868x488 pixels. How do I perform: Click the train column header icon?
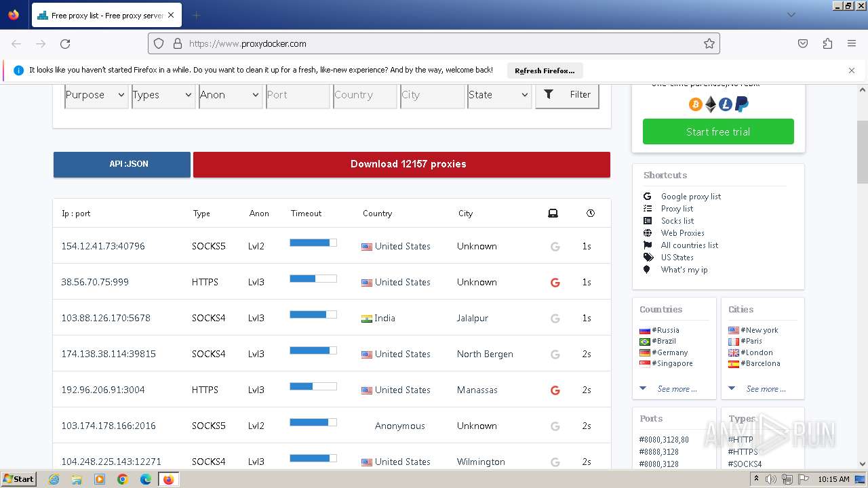point(553,213)
